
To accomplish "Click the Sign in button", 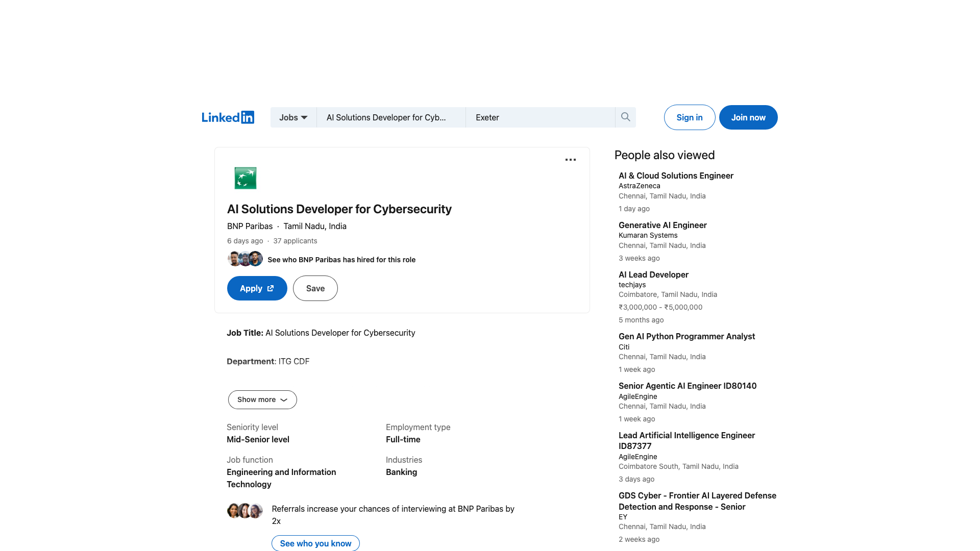I will [690, 117].
